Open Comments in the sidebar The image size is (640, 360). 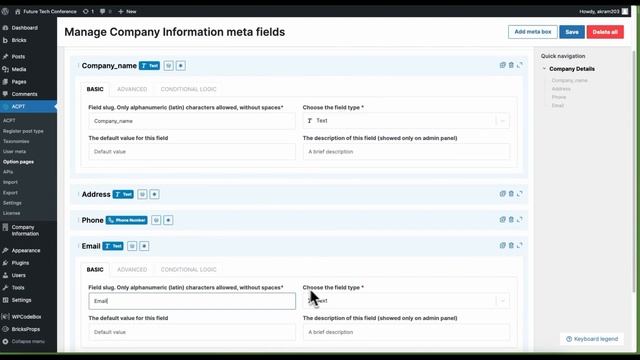(x=24, y=94)
